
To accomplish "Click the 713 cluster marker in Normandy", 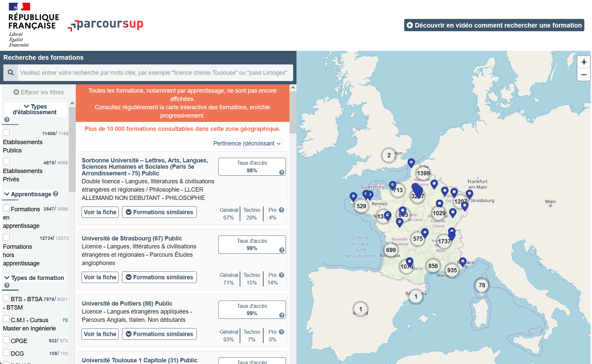I will tap(398, 190).
